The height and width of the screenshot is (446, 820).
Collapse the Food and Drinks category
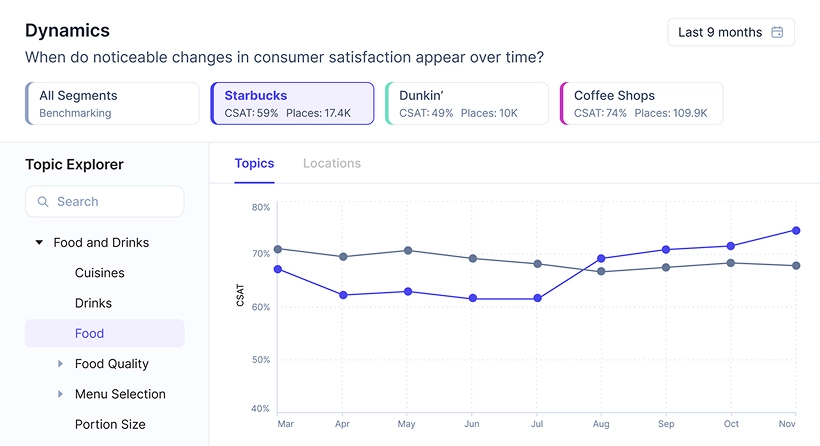click(x=39, y=243)
